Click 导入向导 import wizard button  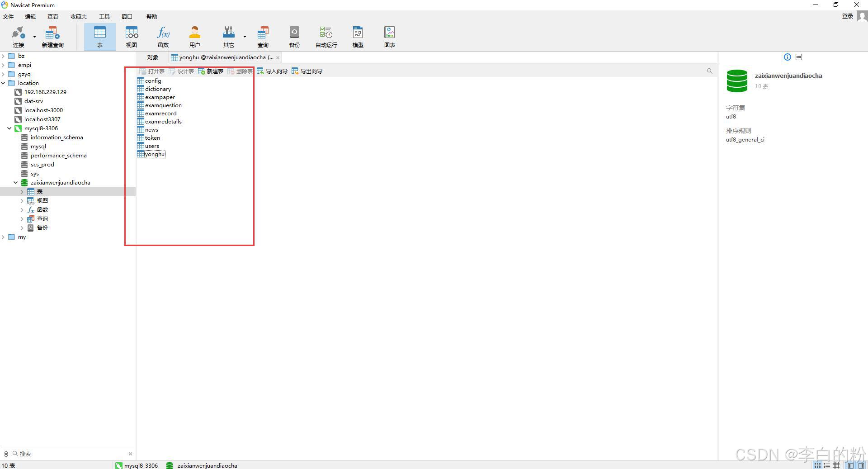(272, 71)
